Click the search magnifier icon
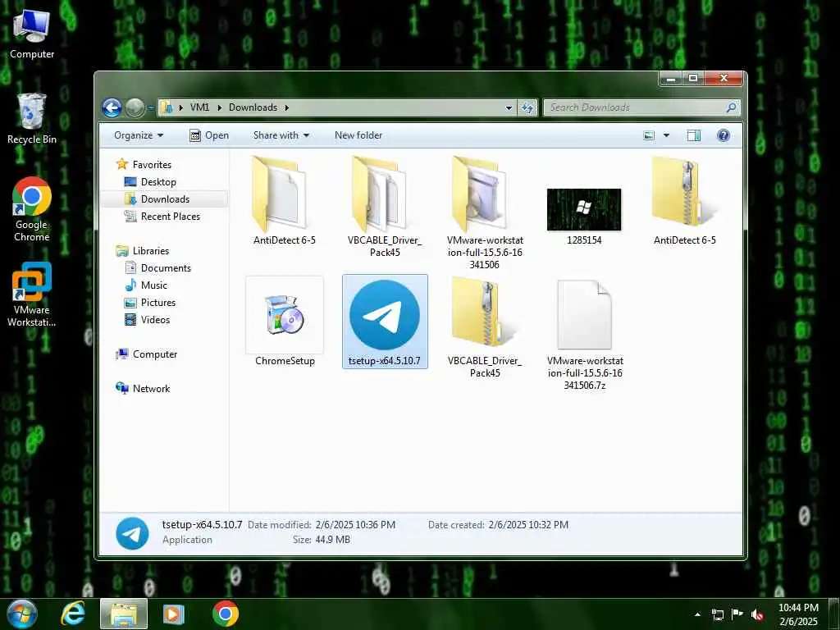 click(731, 107)
